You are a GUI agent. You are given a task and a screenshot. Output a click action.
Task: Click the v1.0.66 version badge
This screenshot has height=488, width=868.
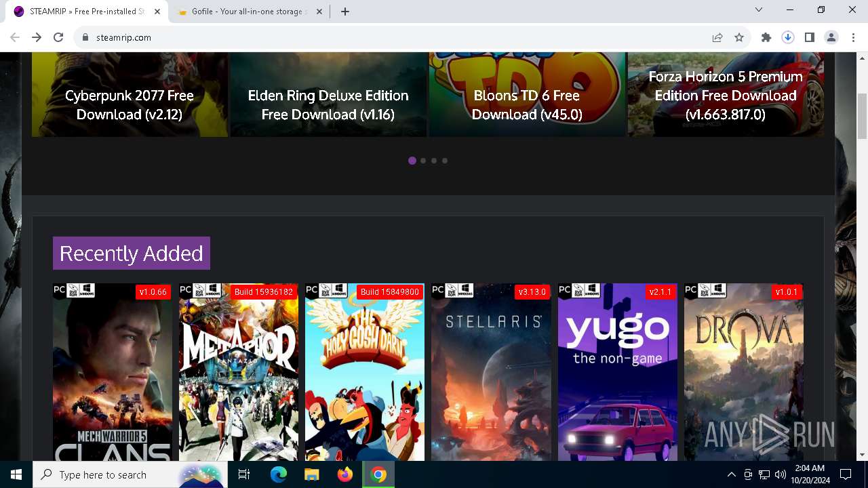pyautogui.click(x=153, y=292)
